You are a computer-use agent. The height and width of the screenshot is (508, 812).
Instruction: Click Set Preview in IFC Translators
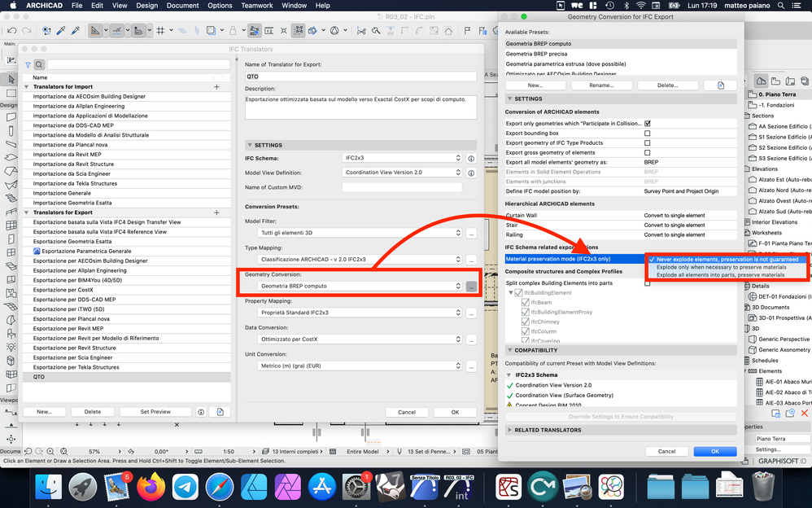coord(155,412)
